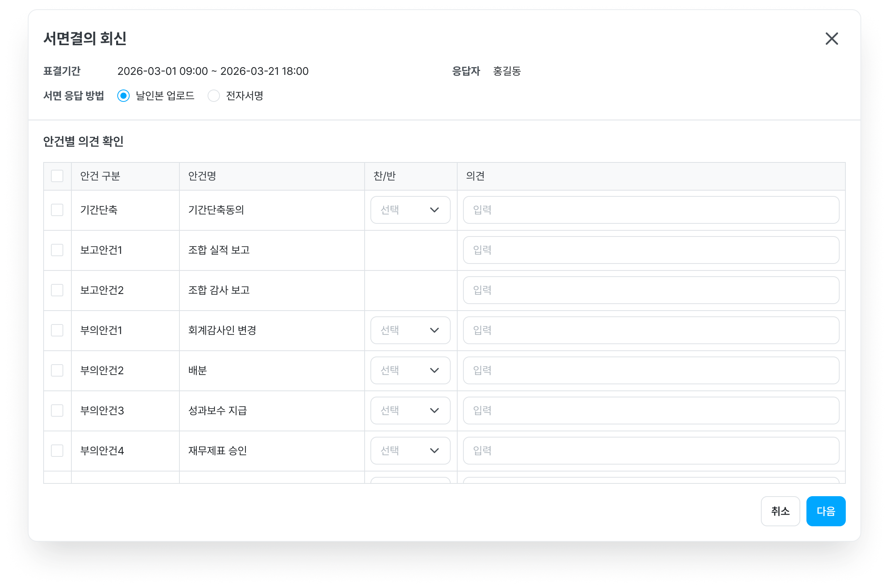Click the 의견 input for 조합 실적 보고
Image resolution: width=889 pixels, height=588 pixels.
(651, 250)
